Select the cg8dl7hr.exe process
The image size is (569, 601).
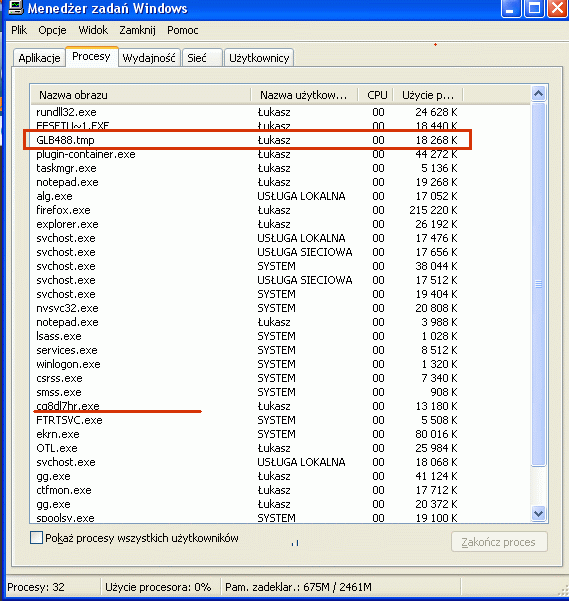coord(246,406)
